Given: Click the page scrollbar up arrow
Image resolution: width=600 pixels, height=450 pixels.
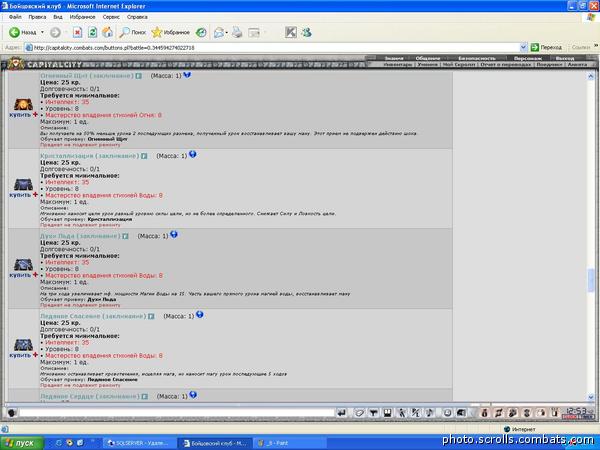Looking at the screenshot, I should click(x=590, y=77).
